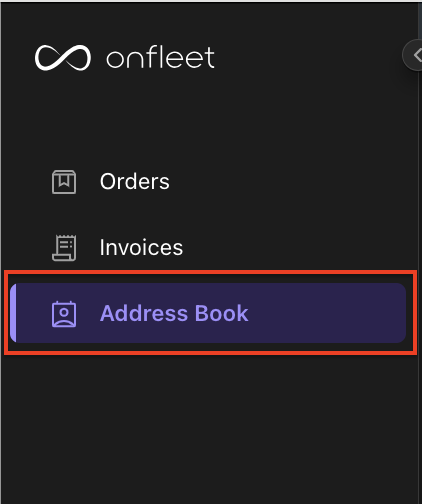The image size is (422, 504).
Task: Open the Orders page
Action: [135, 182]
